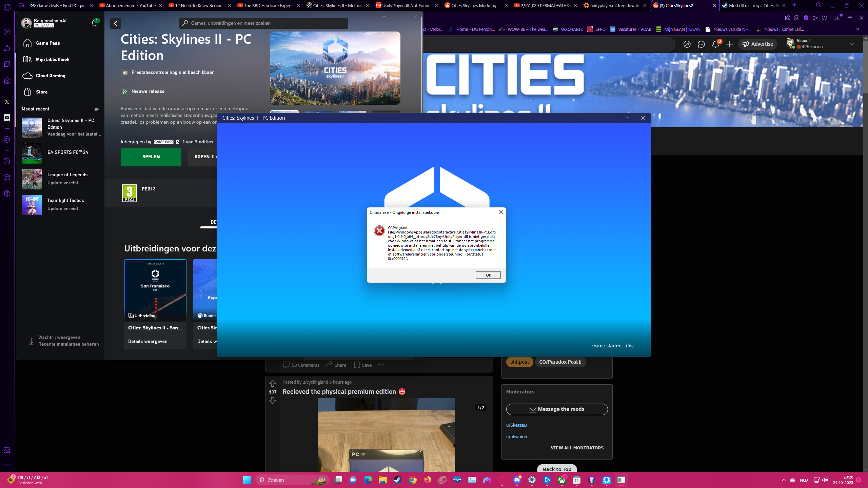This screenshot has width=868, height=488.
Task: Select Teamfight Tactics in recent list
Action: pyautogui.click(x=61, y=205)
